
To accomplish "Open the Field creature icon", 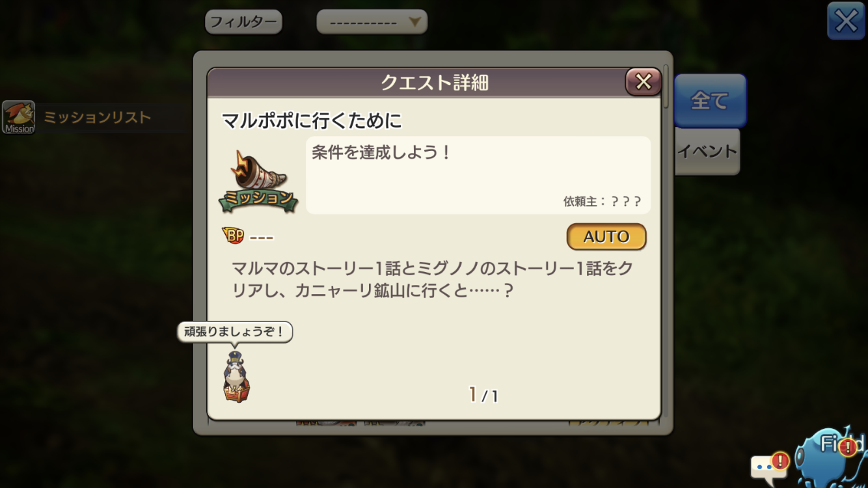I will [x=831, y=457].
